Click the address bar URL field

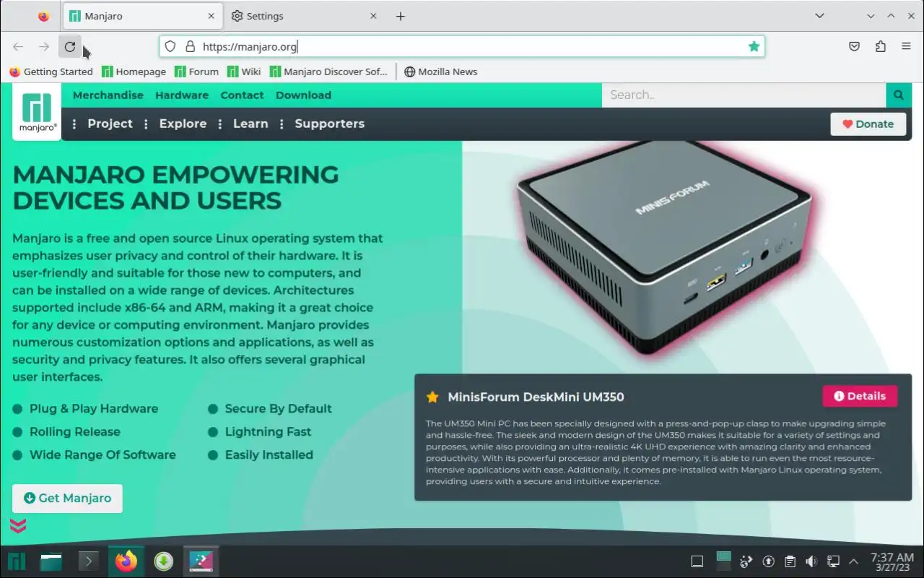[x=462, y=47]
